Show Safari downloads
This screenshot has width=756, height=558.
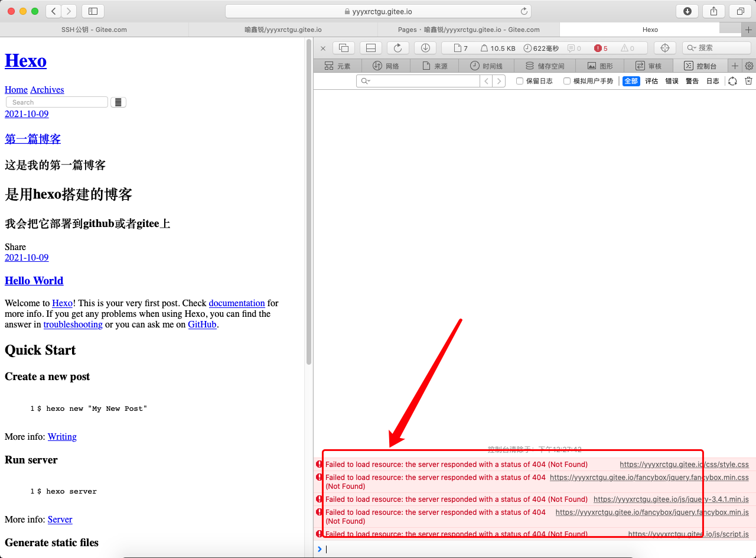pos(687,11)
